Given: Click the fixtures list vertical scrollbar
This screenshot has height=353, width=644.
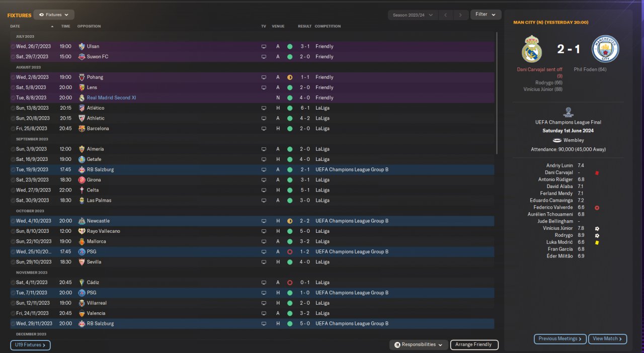Looking at the screenshot, I should point(497,93).
